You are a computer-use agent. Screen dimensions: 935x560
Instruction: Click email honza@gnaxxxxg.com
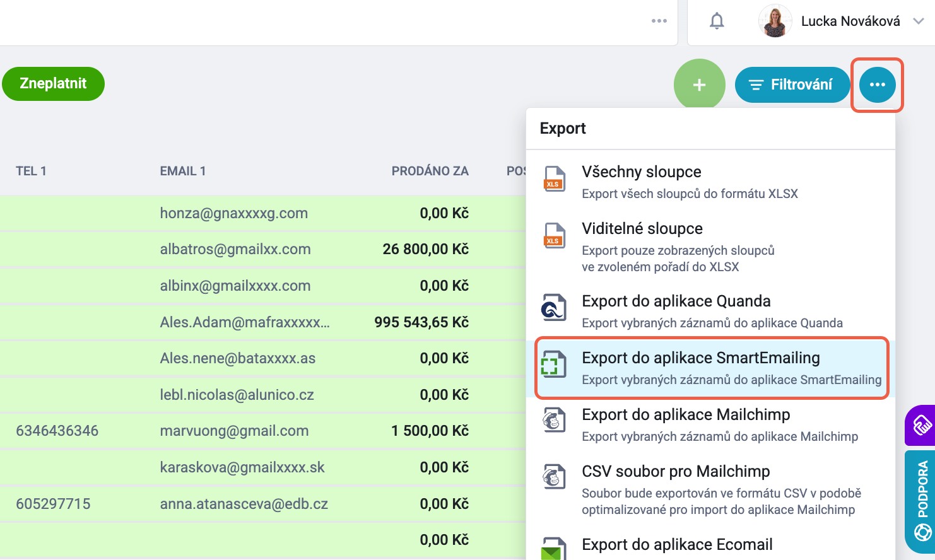tap(234, 213)
